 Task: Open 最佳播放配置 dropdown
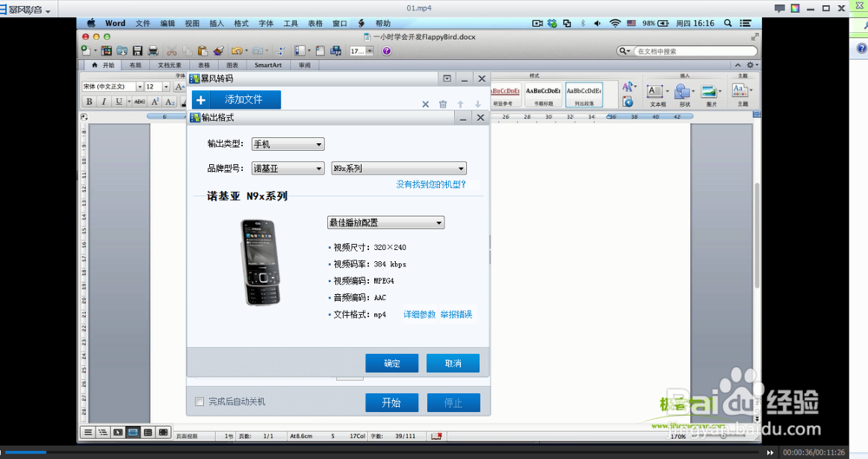(x=386, y=223)
